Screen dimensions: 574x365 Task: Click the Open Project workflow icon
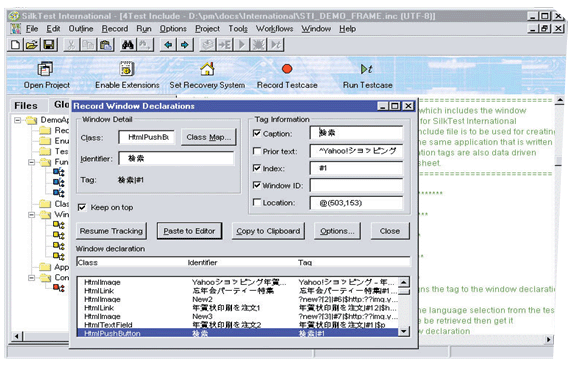click(x=45, y=69)
